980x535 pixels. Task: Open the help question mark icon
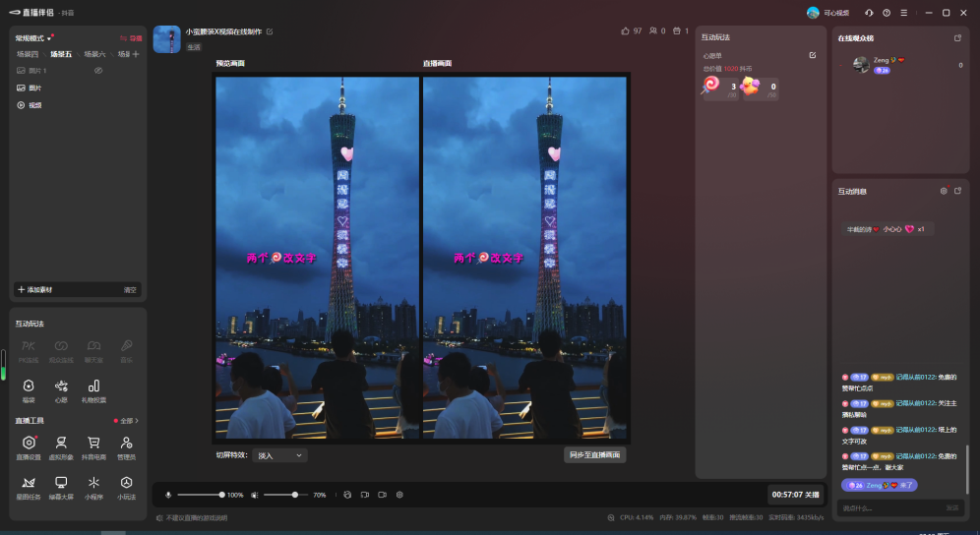click(887, 13)
